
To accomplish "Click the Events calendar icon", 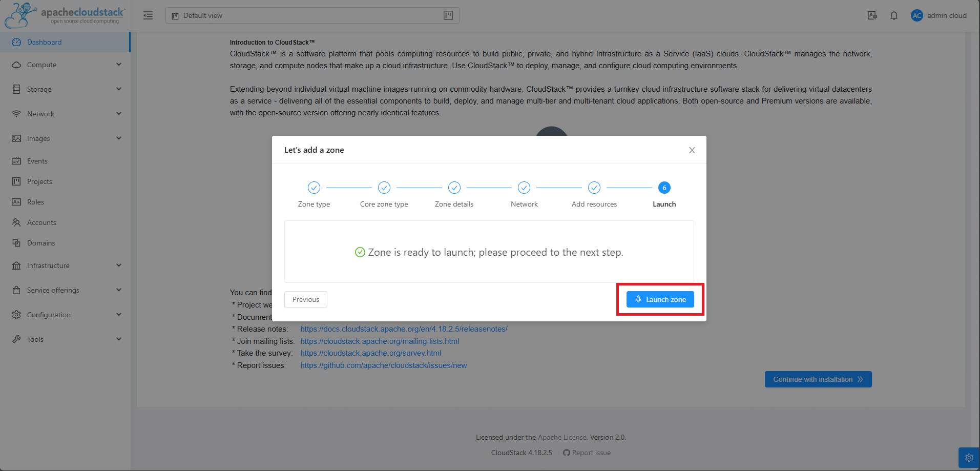I will coord(16,161).
